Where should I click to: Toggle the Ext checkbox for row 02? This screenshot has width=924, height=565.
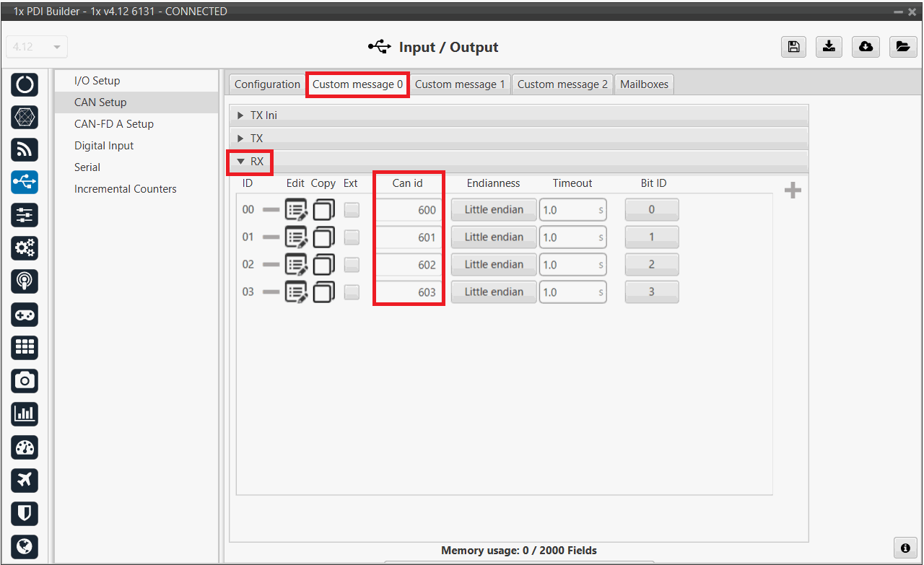click(x=352, y=265)
